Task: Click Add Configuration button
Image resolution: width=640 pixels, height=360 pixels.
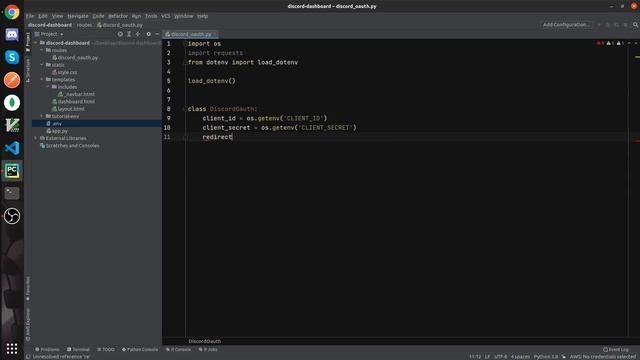Action: pyautogui.click(x=566, y=25)
